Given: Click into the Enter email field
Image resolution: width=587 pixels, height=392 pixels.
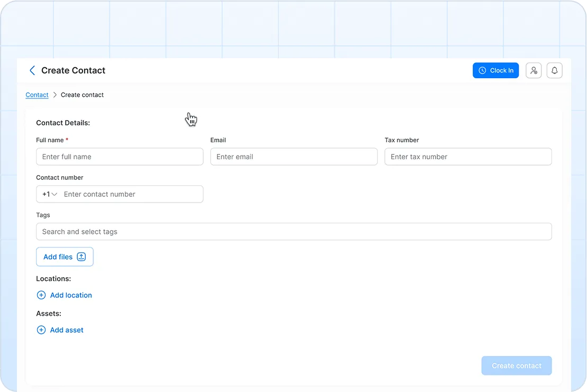Looking at the screenshot, I should [x=294, y=157].
